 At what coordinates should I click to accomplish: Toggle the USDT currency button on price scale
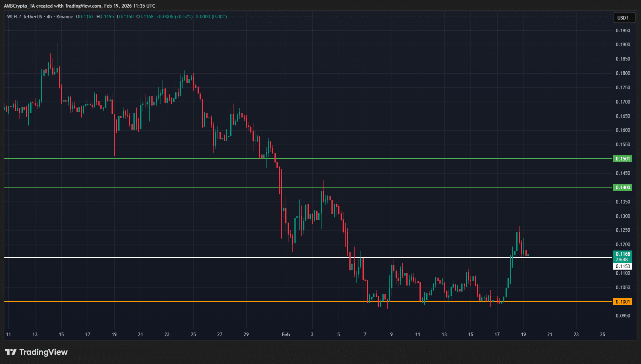[624, 18]
